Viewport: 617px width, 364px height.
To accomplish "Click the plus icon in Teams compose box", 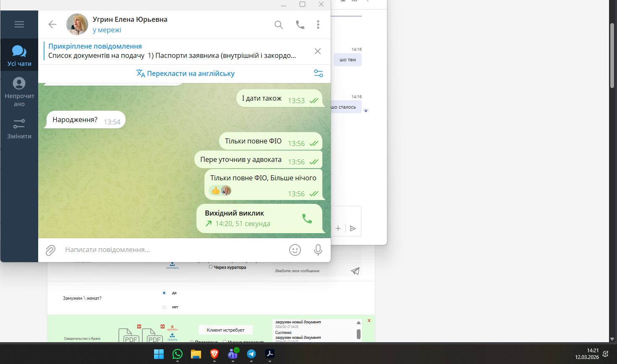I will [338, 228].
